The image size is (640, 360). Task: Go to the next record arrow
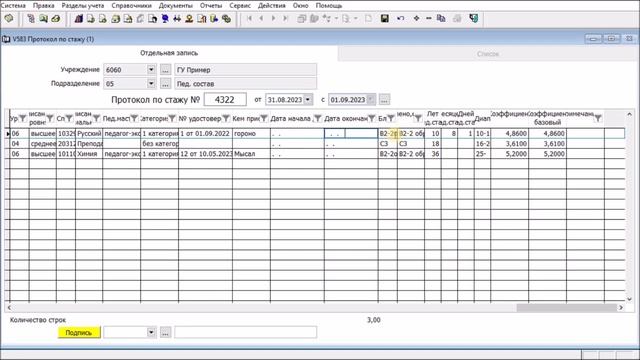[x=273, y=18]
